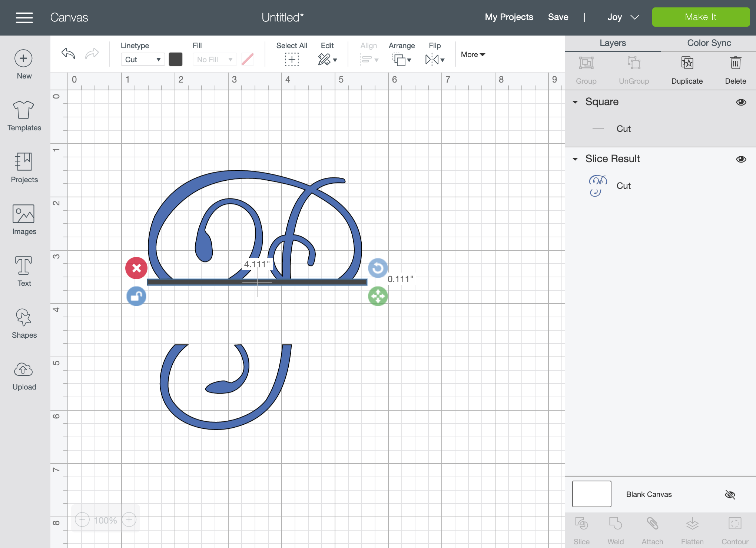This screenshot has height=548, width=756.
Task: Open the Contour tool
Action: coord(735,531)
